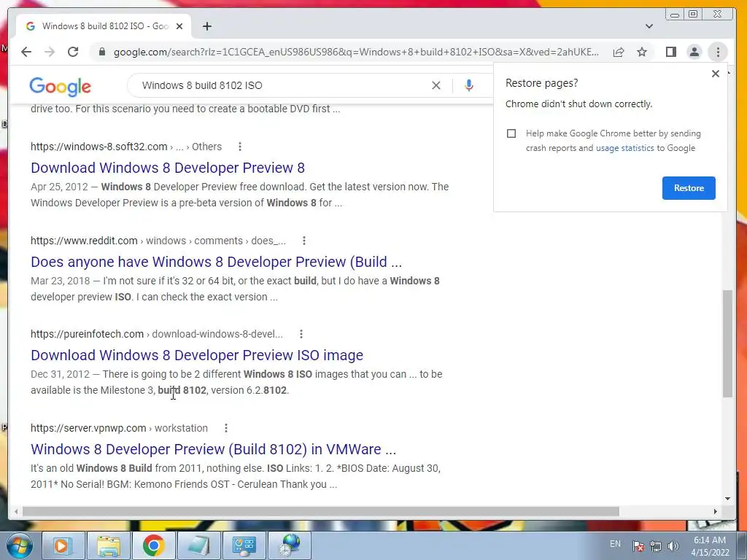Open network tray icon
The image size is (747, 560).
coord(656,546)
